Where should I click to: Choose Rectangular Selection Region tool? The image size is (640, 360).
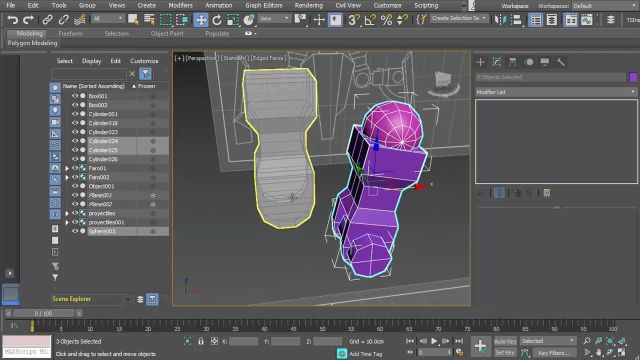pos(166,20)
